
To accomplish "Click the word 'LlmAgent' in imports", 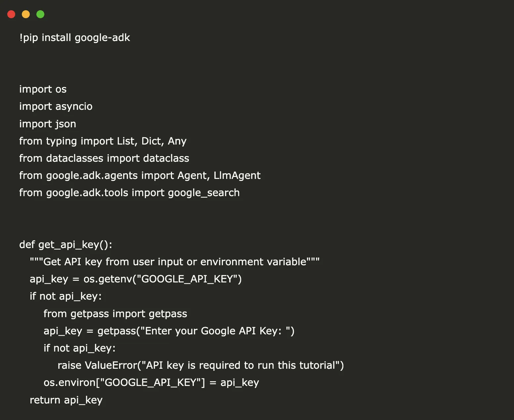I will 237,176.
